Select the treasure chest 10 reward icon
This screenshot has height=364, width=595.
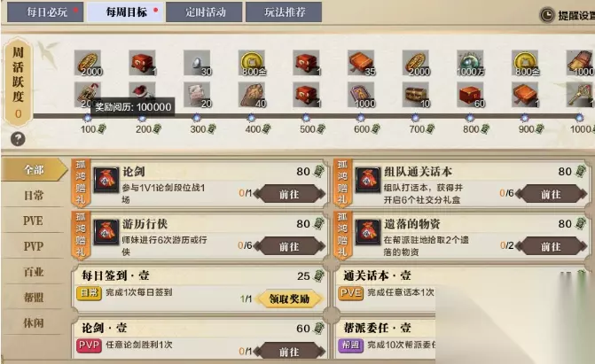416,95
